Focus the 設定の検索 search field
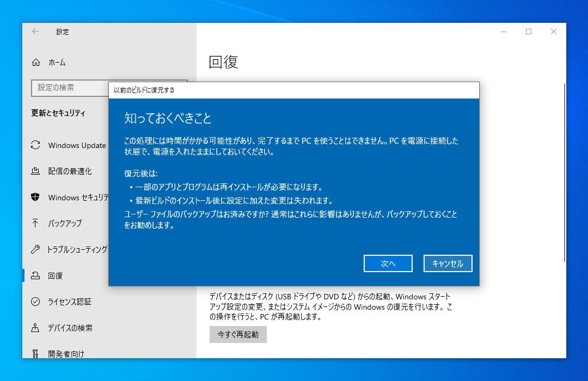 click(70, 88)
